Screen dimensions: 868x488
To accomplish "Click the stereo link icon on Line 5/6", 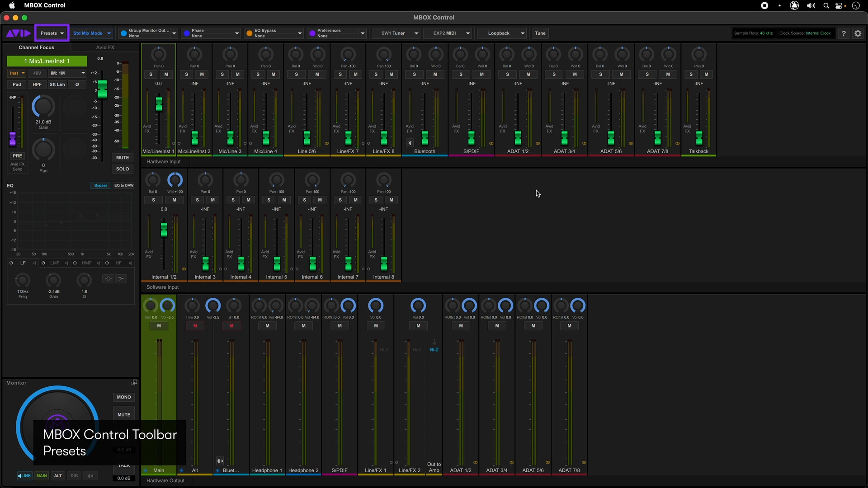I will tap(326, 143).
